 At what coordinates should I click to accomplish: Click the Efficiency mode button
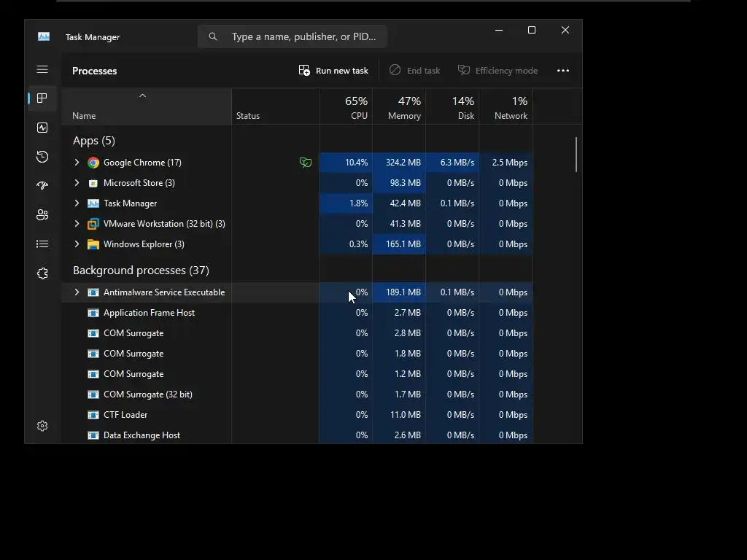(x=498, y=71)
